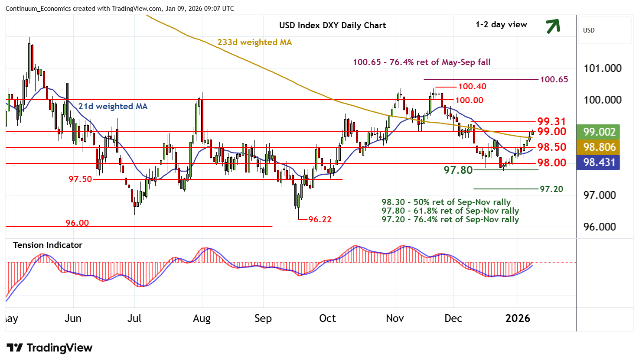Click the USD Index DXY Daily Chart title

[x=333, y=25]
